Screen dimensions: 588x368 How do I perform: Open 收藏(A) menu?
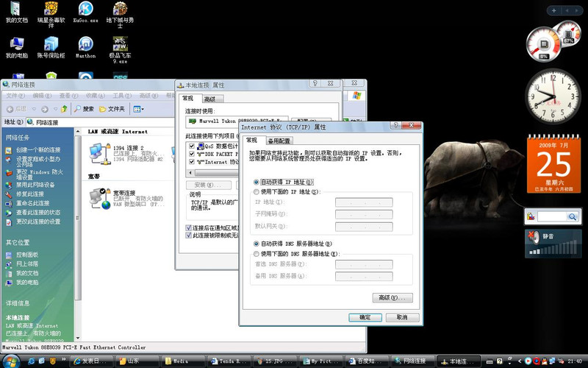coord(96,96)
